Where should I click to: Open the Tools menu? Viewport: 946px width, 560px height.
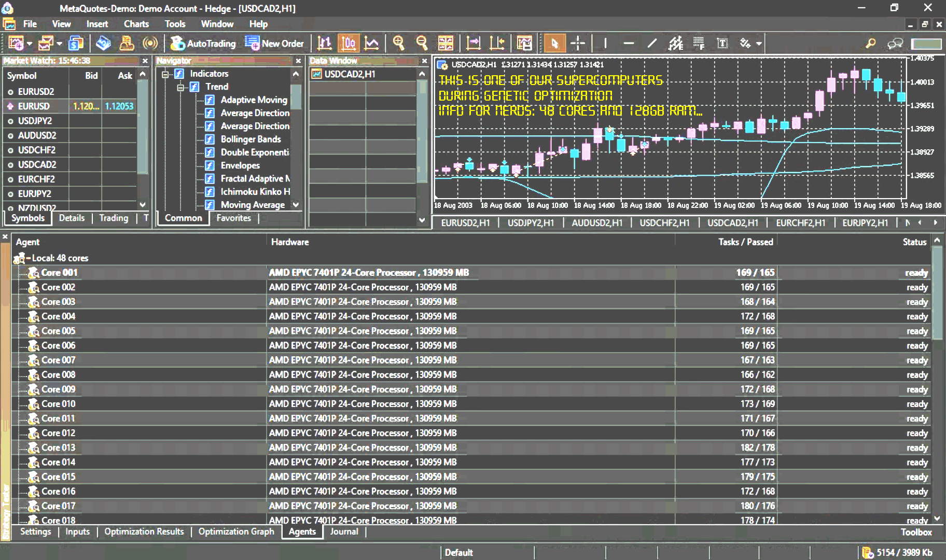click(175, 24)
